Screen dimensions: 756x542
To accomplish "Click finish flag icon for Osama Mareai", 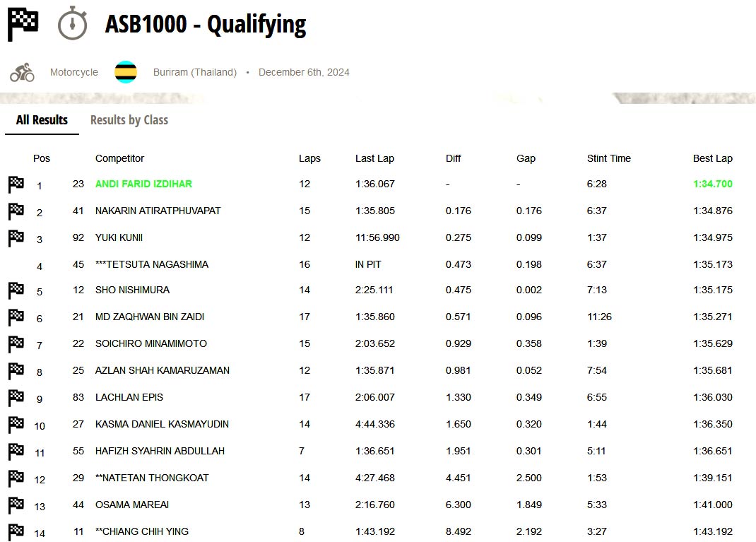I will coord(16,505).
